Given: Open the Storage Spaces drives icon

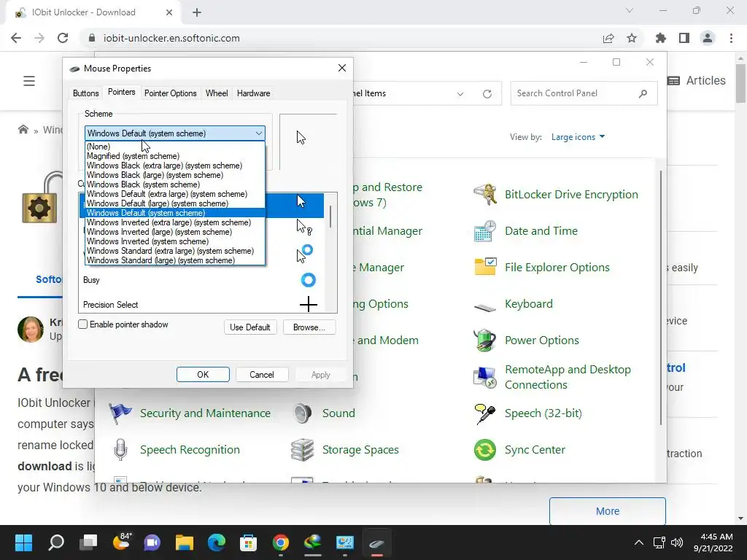Looking at the screenshot, I should [x=303, y=449].
